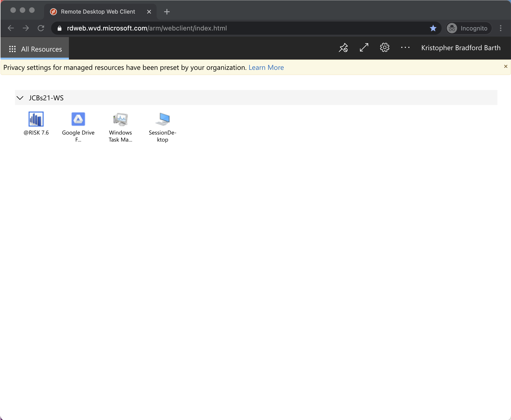Bookmark star icon in the address bar
This screenshot has width=511, height=420.
click(x=433, y=28)
